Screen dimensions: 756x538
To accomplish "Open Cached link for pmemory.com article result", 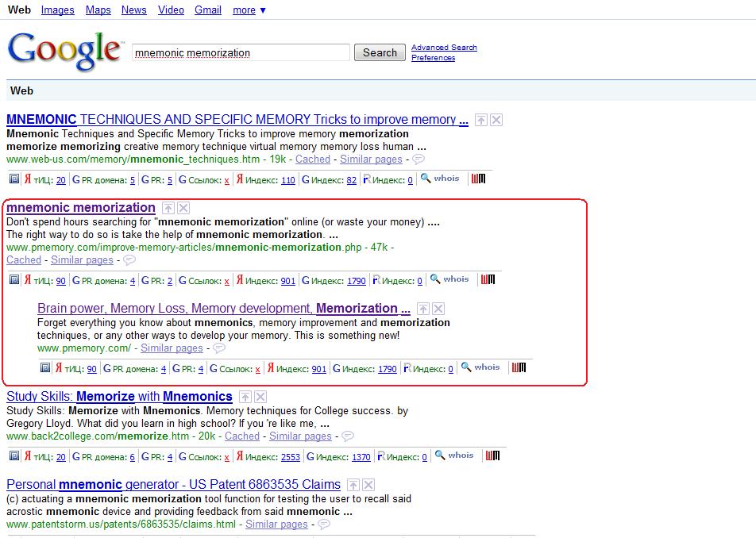I will (24, 260).
